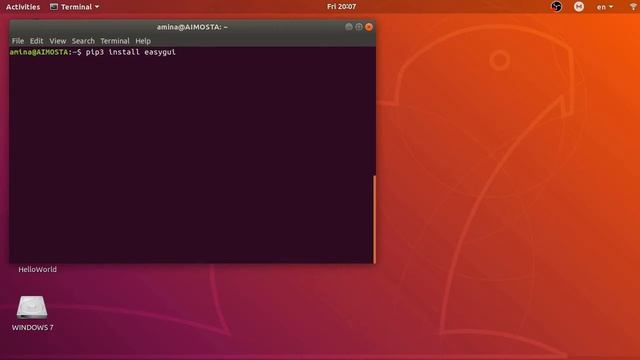
Task: Maximize the terminal window
Action: 359,27
